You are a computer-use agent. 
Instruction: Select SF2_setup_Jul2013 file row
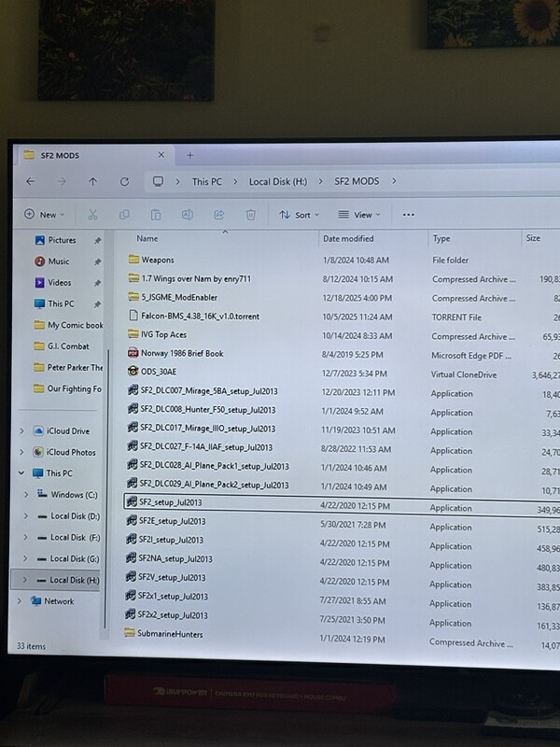[x=342, y=503]
